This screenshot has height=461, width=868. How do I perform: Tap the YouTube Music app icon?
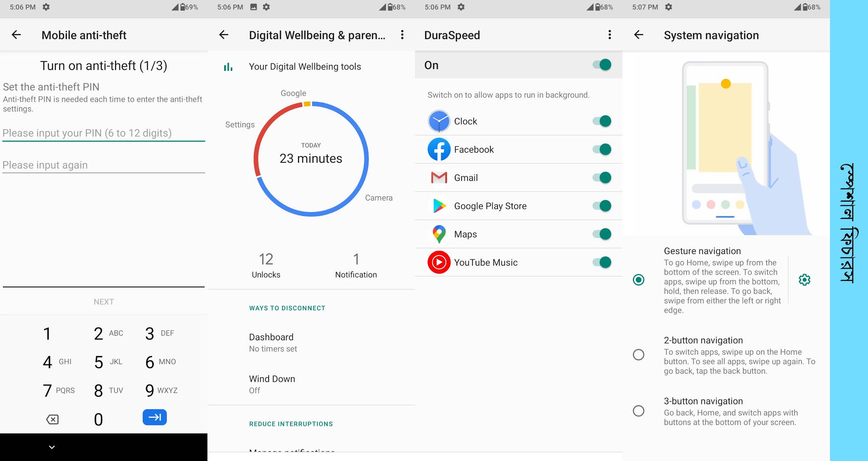439,262
